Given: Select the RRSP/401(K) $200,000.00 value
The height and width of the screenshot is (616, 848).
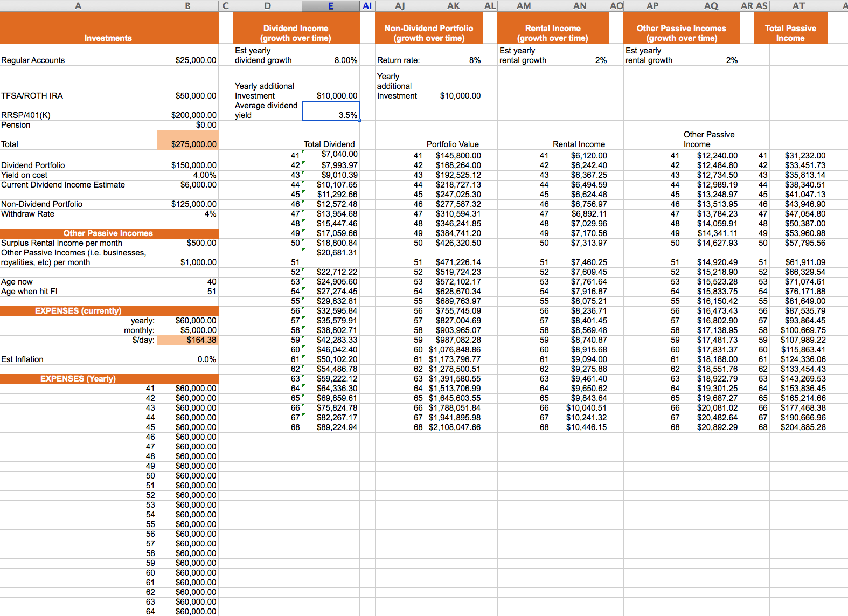Looking at the screenshot, I should (x=187, y=115).
